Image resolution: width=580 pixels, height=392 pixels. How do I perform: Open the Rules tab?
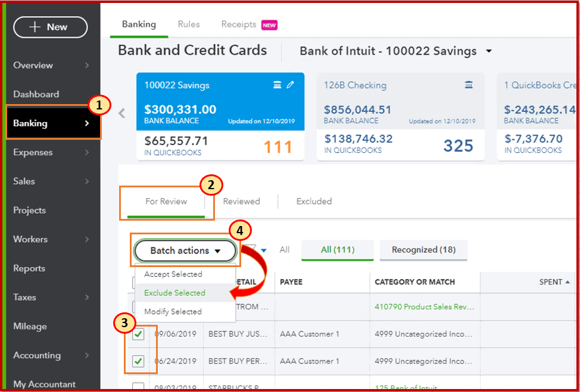189,24
